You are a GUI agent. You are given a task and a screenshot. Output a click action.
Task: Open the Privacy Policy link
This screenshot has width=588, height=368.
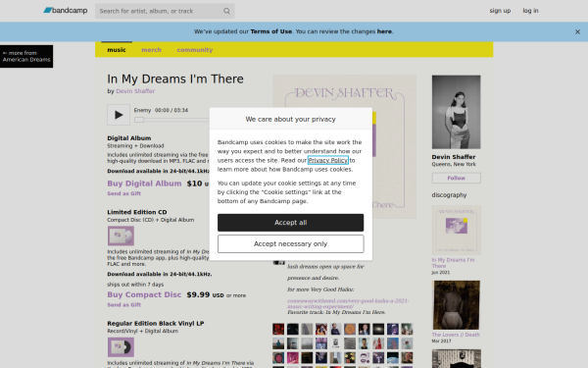(x=327, y=160)
